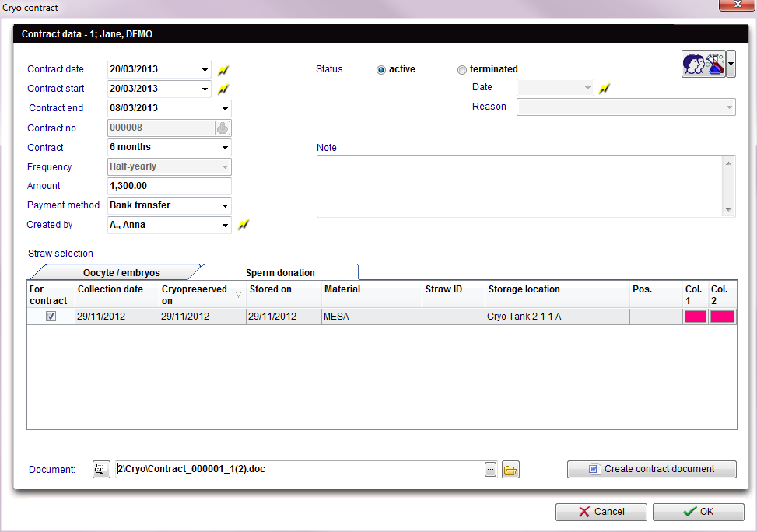Expand dropdown arrow beside patient icon button
The image size is (757, 532).
click(x=731, y=64)
